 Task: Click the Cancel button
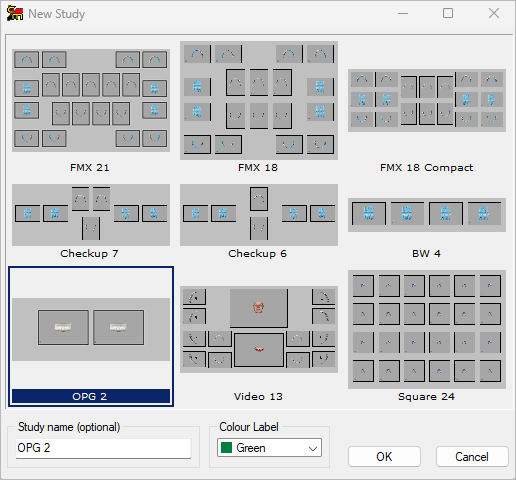pyautogui.click(x=472, y=457)
